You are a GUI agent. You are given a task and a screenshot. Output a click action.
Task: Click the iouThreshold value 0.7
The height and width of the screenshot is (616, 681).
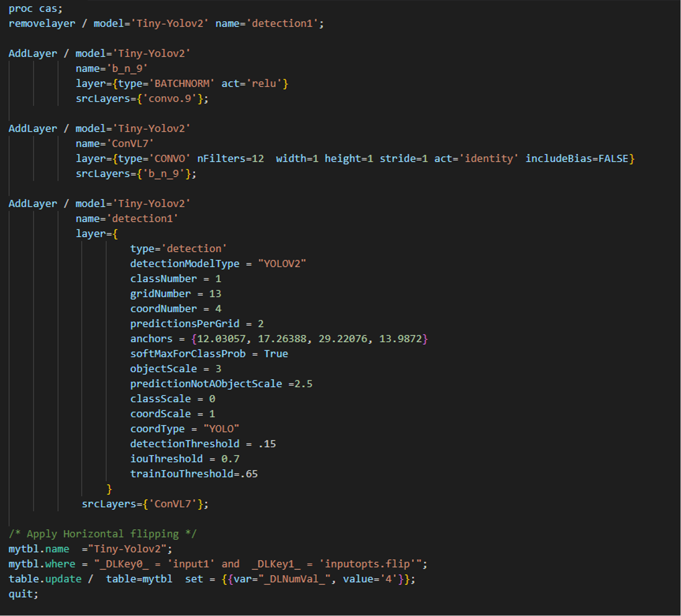(x=230, y=460)
